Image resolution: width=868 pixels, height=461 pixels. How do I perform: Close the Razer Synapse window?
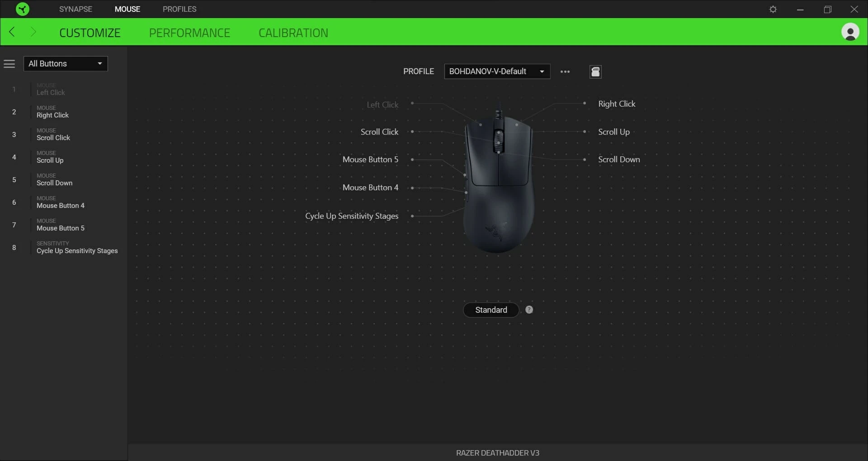tap(854, 9)
